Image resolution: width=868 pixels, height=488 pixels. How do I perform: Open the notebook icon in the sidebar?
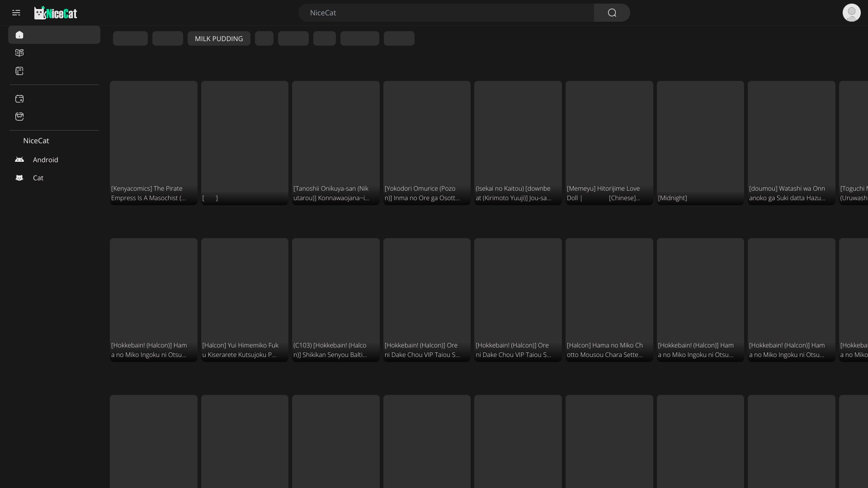coord(19,71)
